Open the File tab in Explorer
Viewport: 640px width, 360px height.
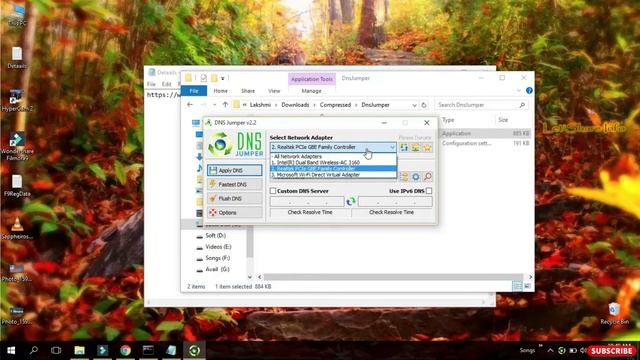194,91
